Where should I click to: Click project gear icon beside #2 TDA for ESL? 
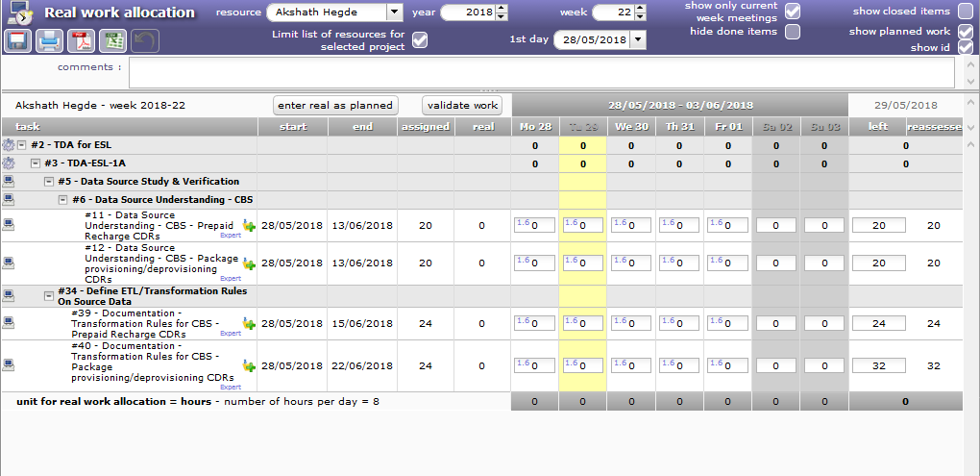pos(9,145)
